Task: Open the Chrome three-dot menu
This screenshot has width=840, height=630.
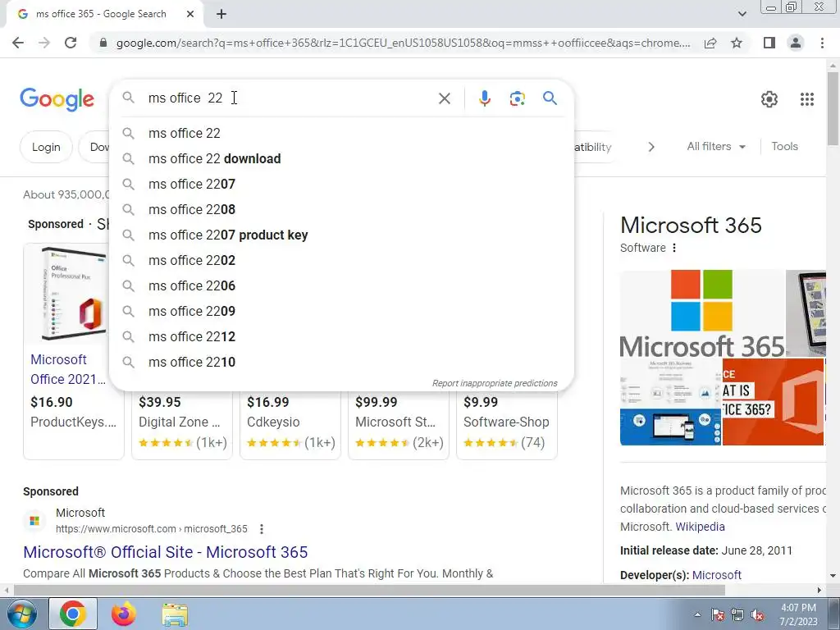Action: (822, 43)
